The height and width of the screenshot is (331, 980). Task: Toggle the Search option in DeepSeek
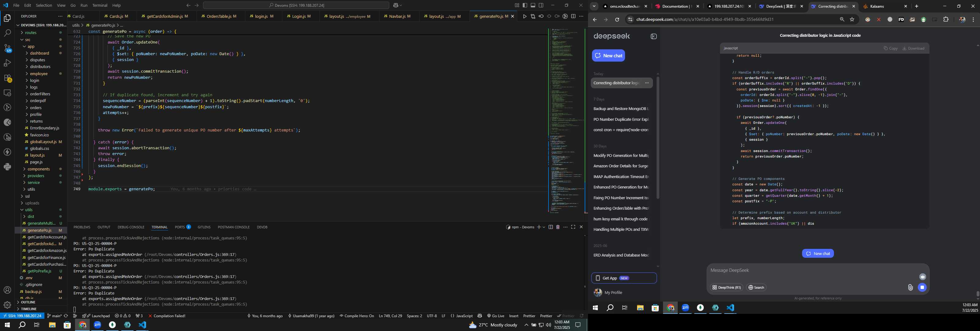756,287
